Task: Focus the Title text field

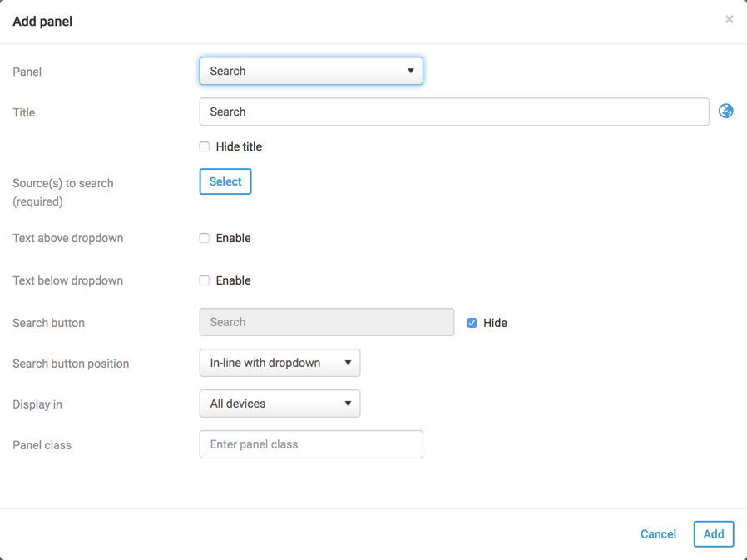Action: (453, 112)
